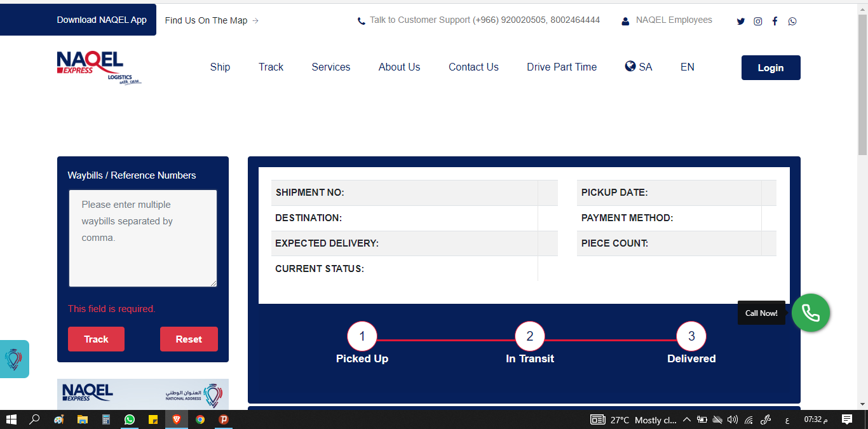Screen dimensions: 868x429
Task: Open NAQEL Employees link
Action: [x=667, y=20]
